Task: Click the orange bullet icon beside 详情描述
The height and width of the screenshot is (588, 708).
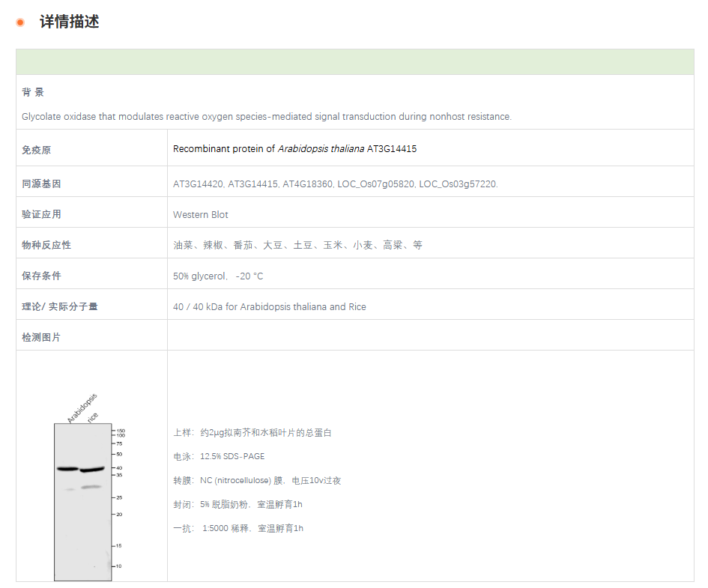Action: point(20,23)
